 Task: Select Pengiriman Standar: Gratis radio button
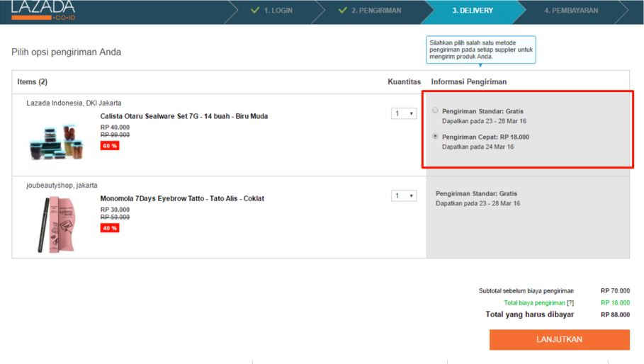436,110
